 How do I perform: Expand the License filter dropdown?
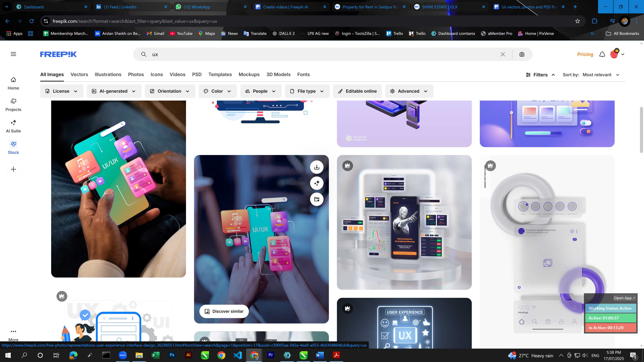62,91
